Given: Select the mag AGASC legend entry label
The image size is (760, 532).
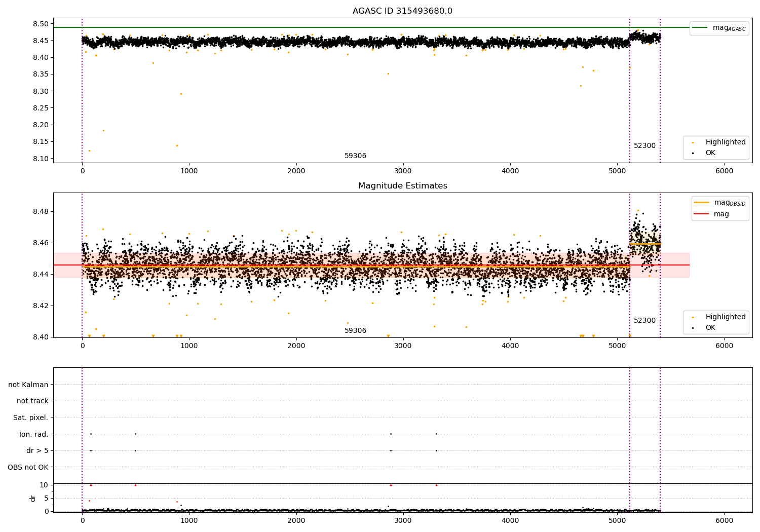Looking at the screenshot, I should (729, 28).
